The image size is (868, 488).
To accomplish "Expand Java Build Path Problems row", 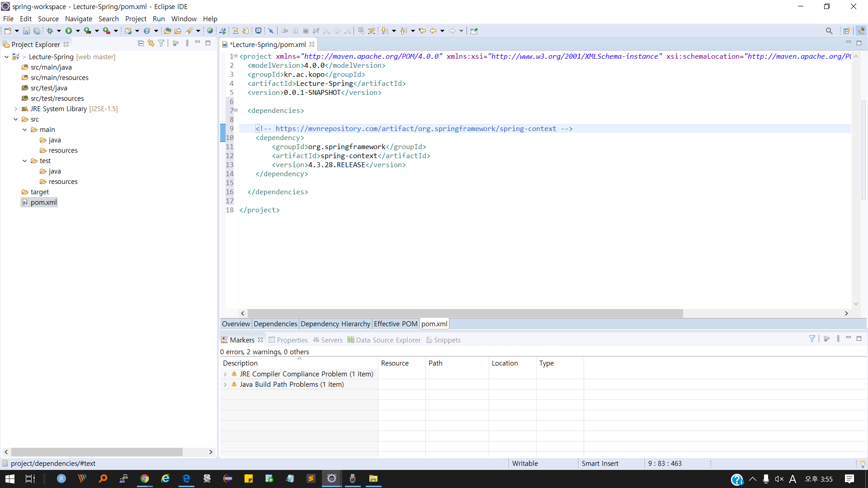I will 225,385.
